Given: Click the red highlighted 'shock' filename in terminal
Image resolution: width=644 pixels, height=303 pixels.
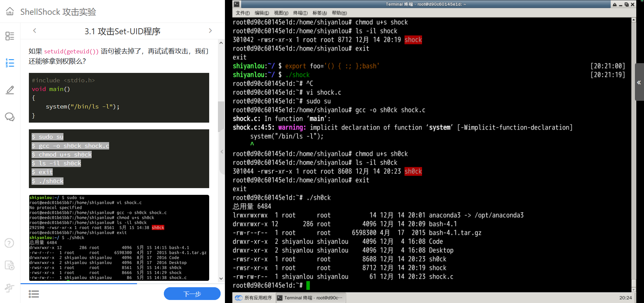Looking at the screenshot, I should 413,40.
